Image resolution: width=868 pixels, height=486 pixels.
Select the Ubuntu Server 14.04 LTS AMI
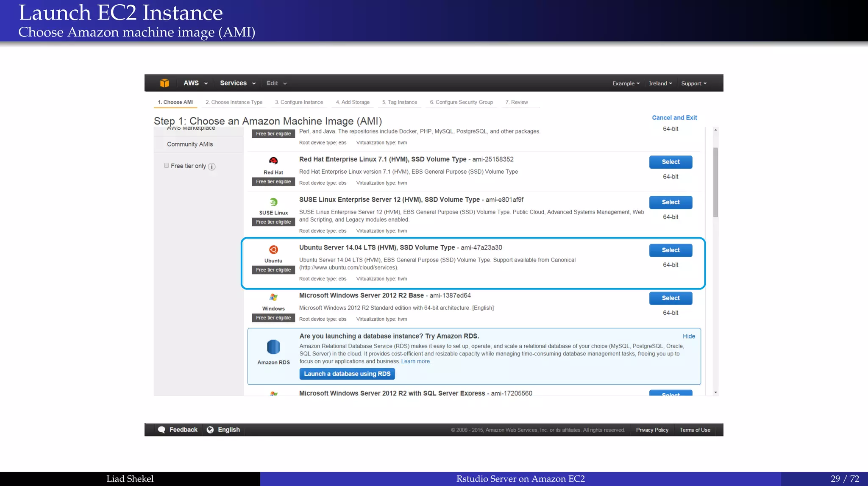[x=670, y=250]
